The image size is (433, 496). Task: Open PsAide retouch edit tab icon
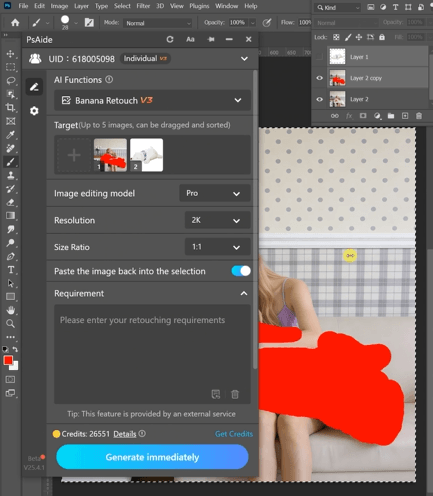(x=34, y=87)
